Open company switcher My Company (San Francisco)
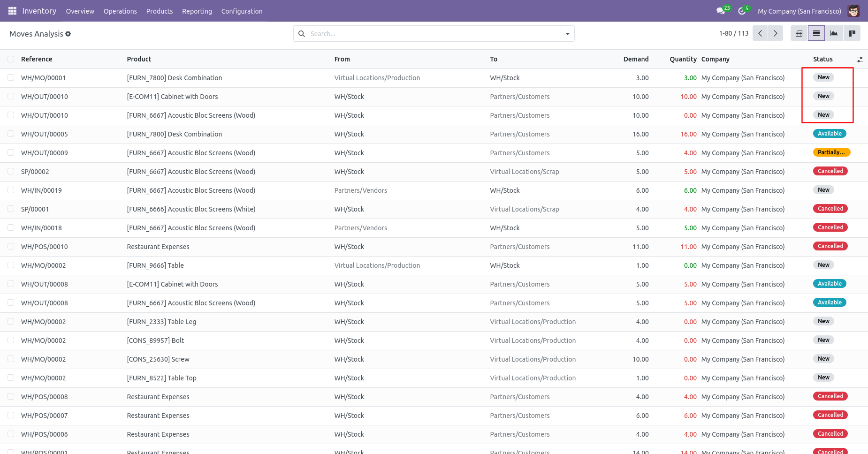This screenshot has width=868, height=454. [799, 11]
